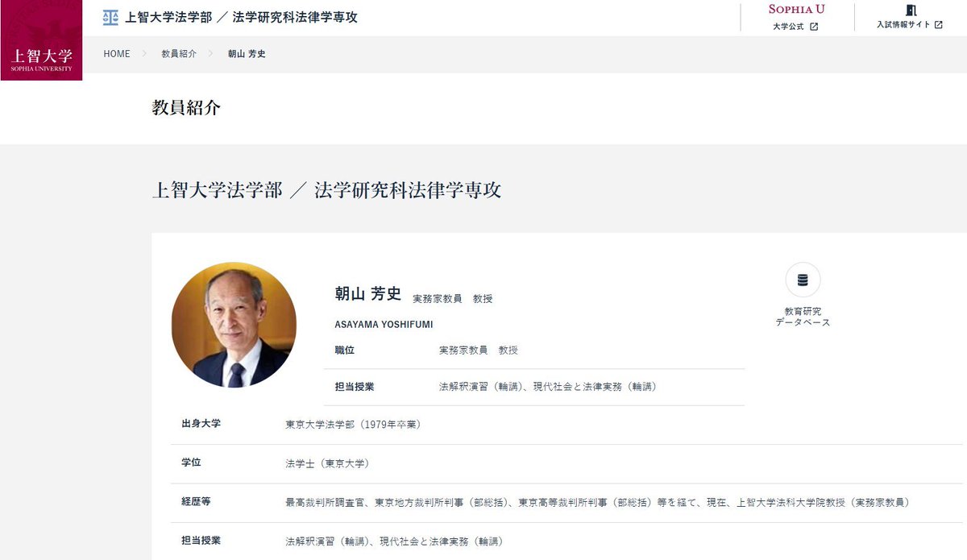Click the 担当授業 label beside the photo
The height and width of the screenshot is (560, 967).
point(355,387)
